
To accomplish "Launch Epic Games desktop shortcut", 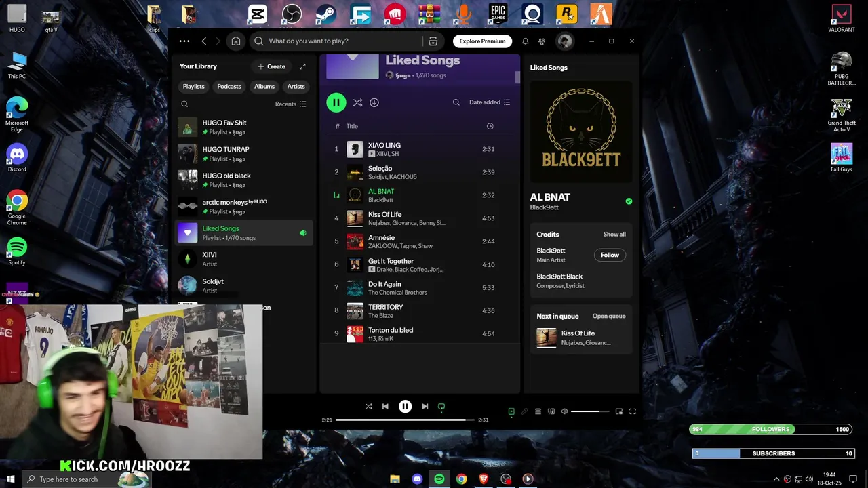I will [498, 14].
